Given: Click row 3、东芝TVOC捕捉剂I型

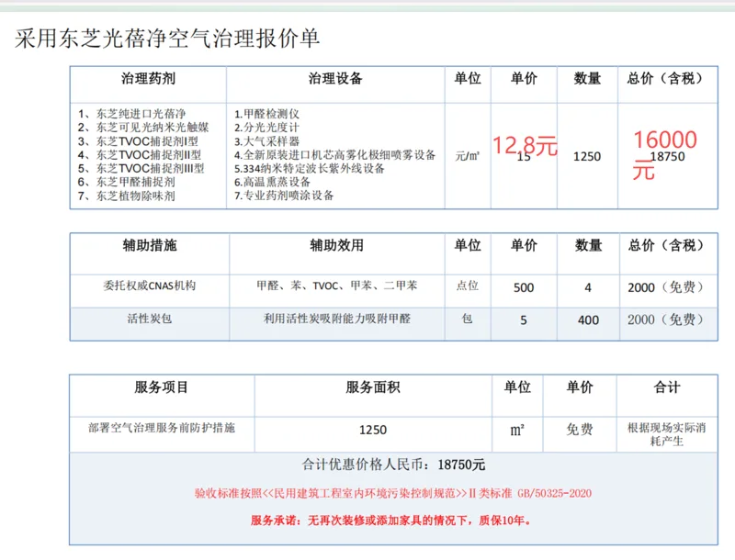Looking at the screenshot, I should pyautogui.click(x=138, y=141).
